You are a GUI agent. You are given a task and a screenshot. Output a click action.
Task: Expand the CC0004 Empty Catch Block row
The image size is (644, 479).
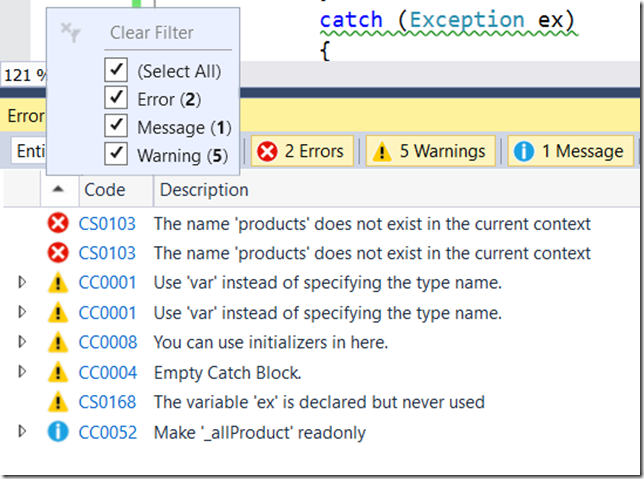tap(22, 372)
